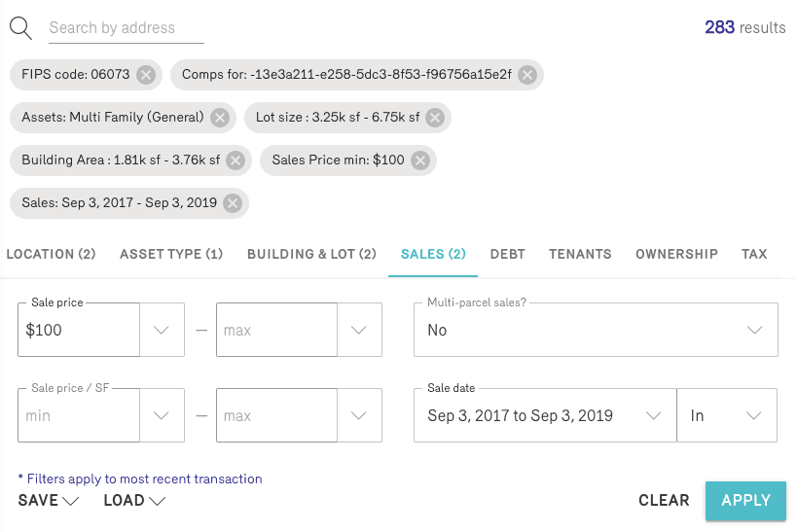
Task: Expand the Save filters menu
Action: (x=48, y=500)
